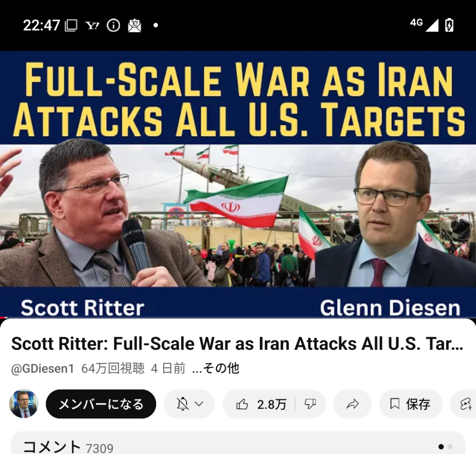476x454 pixels.
Task: Tap the comment page indicator dots
Action: pos(446,447)
